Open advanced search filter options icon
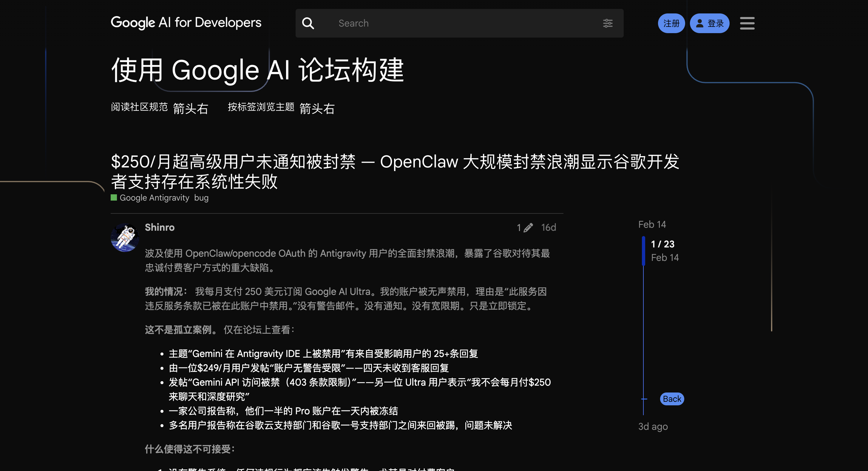The image size is (868, 471). click(608, 23)
